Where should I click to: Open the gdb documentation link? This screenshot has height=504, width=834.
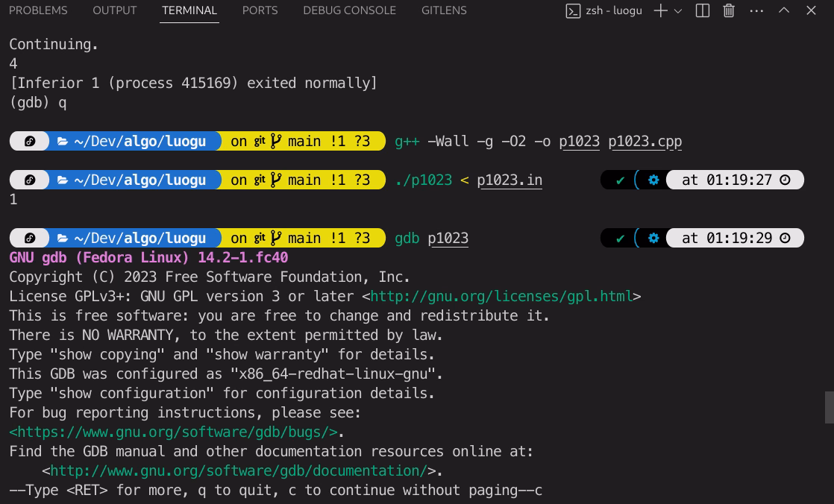coord(239,471)
